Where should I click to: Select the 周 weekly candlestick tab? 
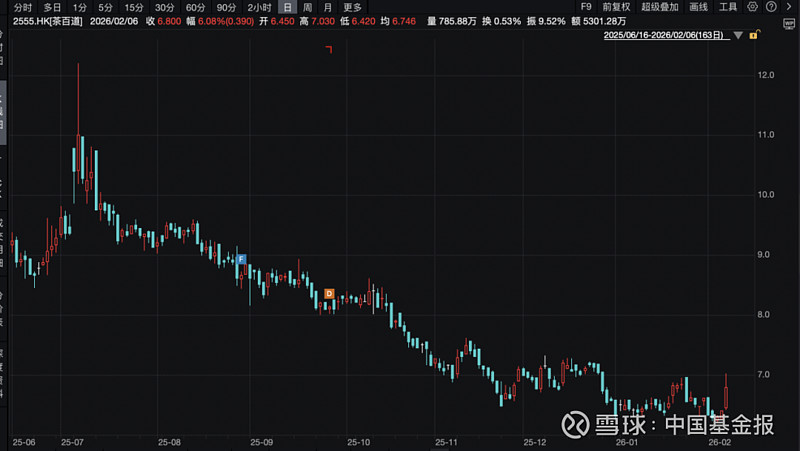click(307, 7)
